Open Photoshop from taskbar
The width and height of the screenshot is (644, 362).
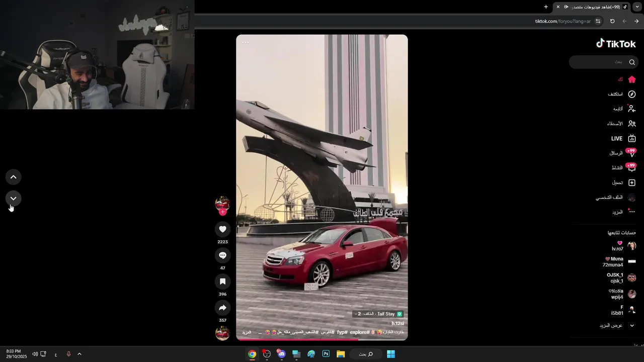[x=326, y=354]
